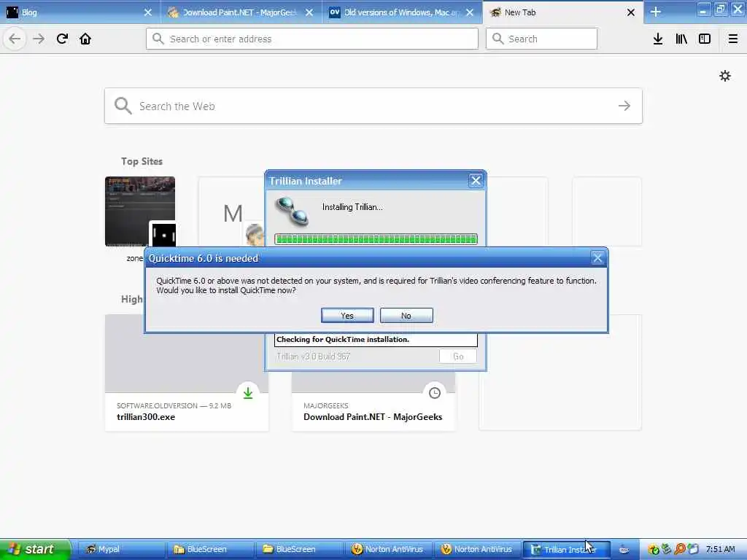Click the Top Sites heading

click(142, 161)
